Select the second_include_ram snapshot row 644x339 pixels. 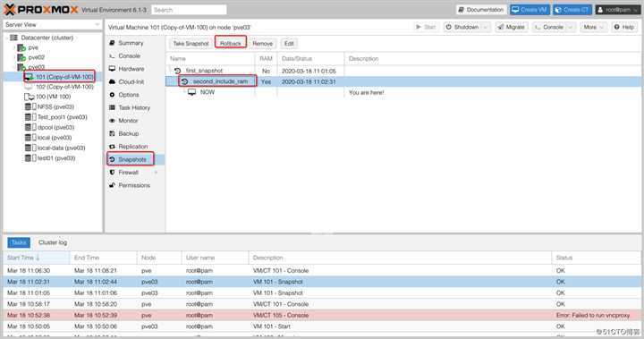(x=403, y=81)
